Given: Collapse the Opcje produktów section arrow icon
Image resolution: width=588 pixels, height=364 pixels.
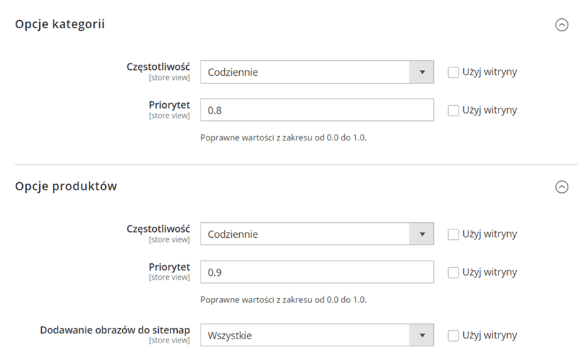Looking at the screenshot, I should [561, 187].
